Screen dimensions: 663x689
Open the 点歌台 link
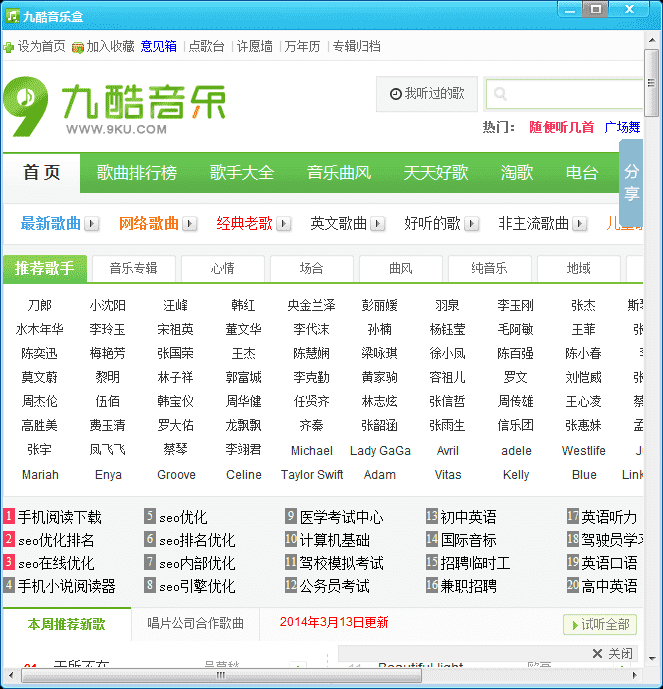point(206,46)
